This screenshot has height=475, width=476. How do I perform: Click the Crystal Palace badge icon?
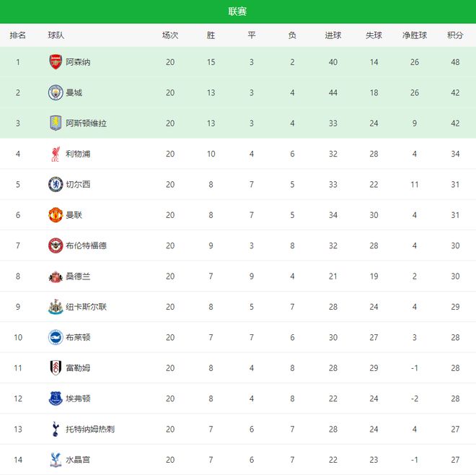[56, 459]
